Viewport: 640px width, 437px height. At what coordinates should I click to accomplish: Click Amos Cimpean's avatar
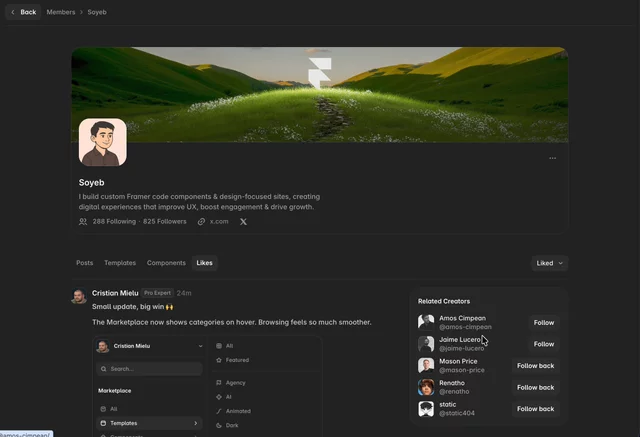426,322
